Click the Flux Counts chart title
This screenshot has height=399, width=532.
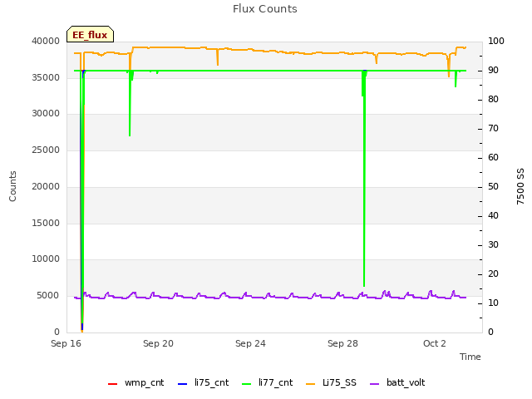click(265, 9)
